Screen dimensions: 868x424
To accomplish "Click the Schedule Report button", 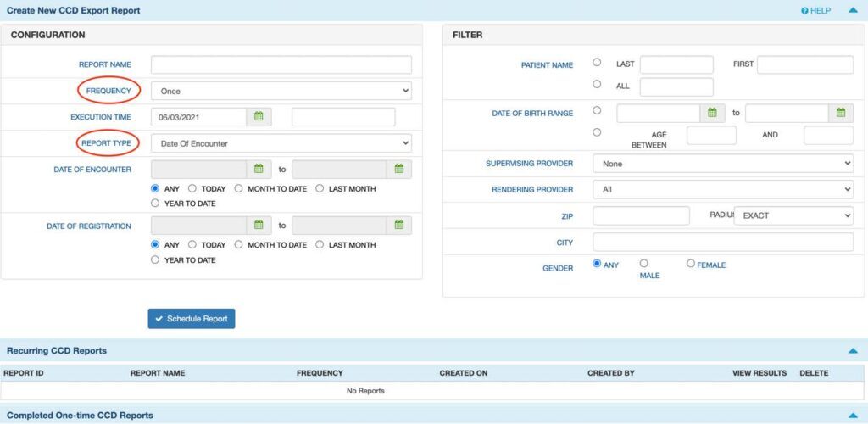I will (x=192, y=319).
